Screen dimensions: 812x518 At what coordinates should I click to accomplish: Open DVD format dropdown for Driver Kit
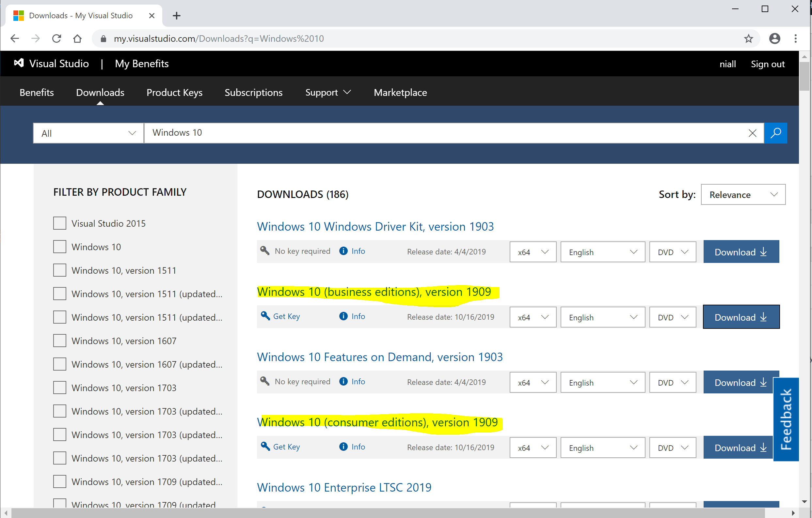673,252
